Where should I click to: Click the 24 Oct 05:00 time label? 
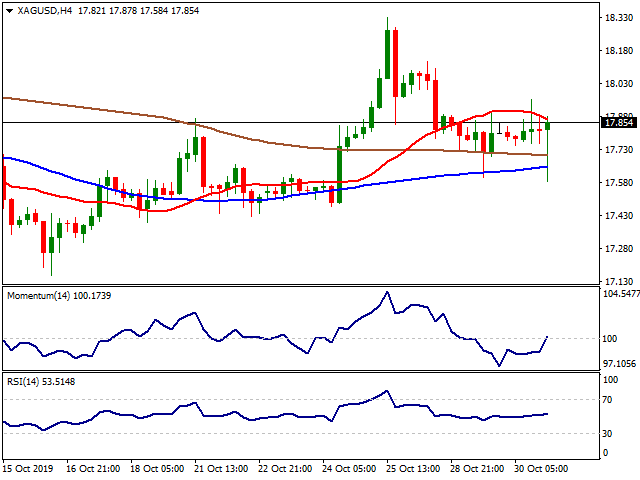pos(349,468)
